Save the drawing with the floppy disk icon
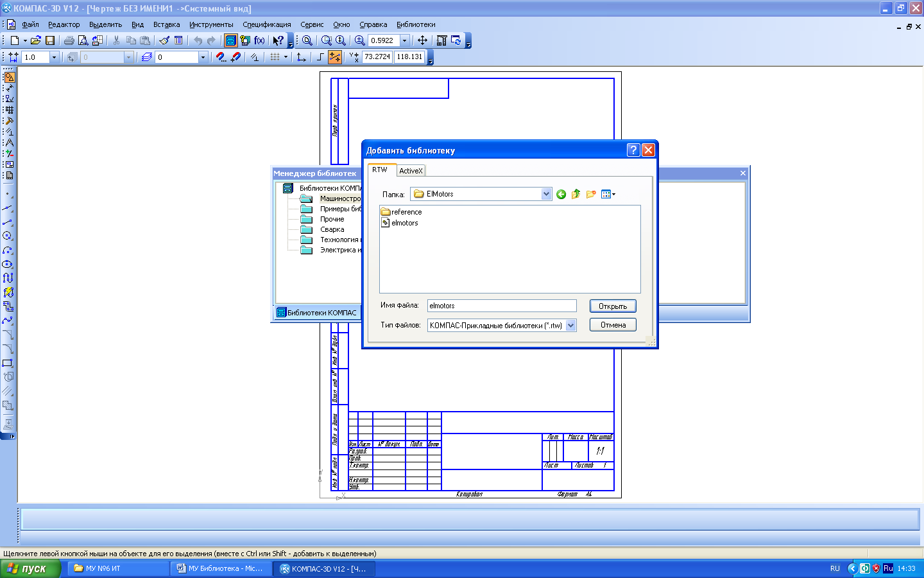 pos(50,40)
